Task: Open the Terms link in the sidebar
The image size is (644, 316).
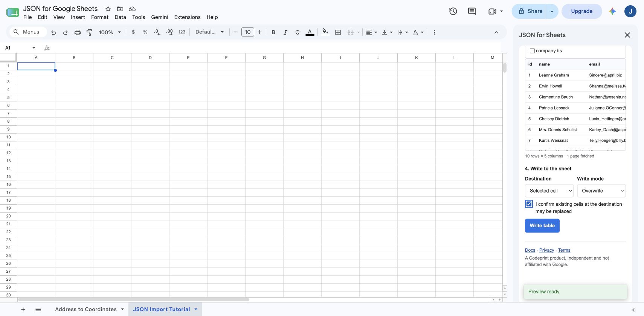Action: click(564, 250)
